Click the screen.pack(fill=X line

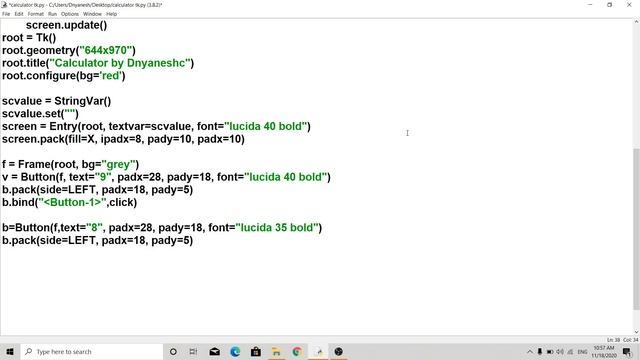click(x=123, y=139)
